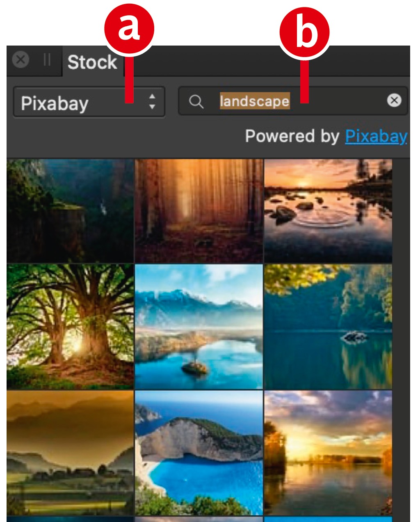Select the orange misty forest thumbnail
The width and height of the screenshot is (420, 522).
tap(199, 211)
